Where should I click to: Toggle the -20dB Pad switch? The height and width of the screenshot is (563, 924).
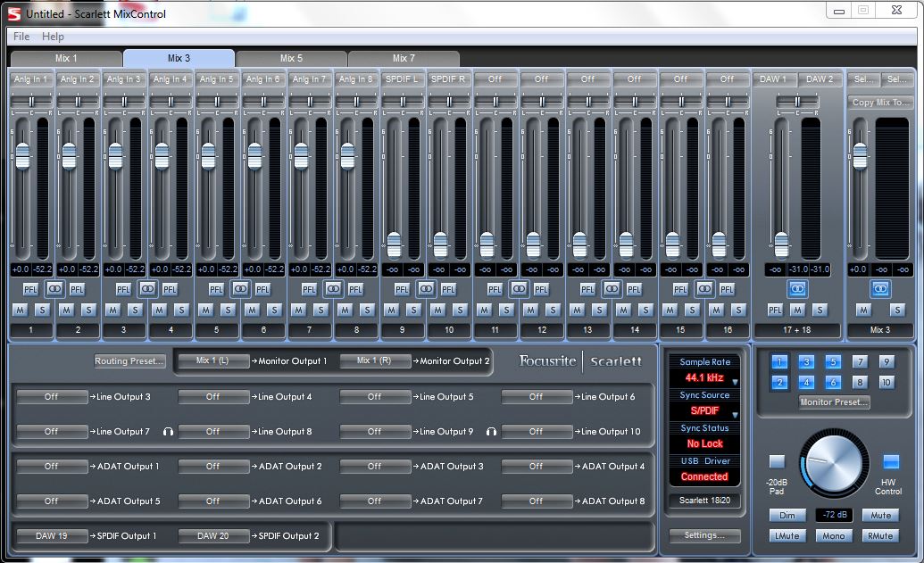tap(777, 462)
